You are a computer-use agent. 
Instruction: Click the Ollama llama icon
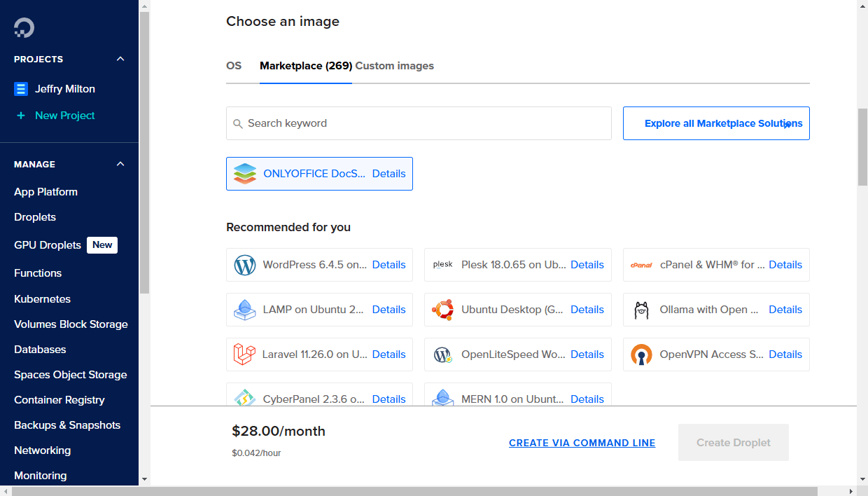(x=641, y=310)
